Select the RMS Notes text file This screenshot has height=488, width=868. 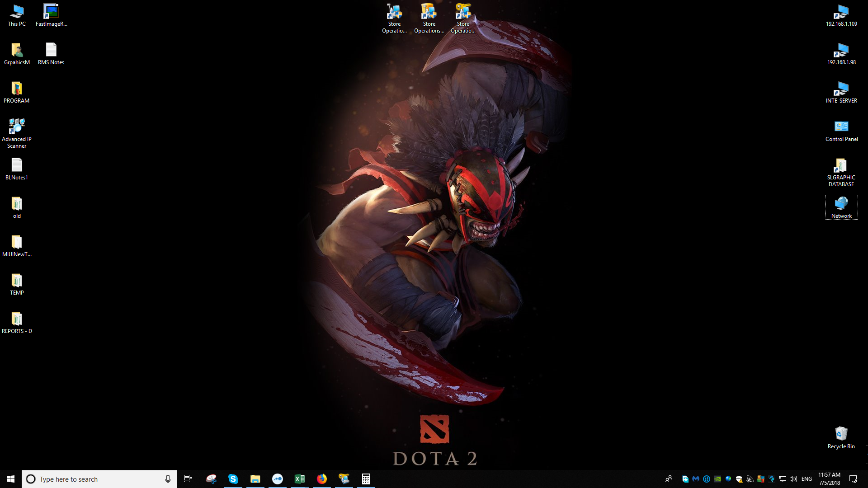51,54
